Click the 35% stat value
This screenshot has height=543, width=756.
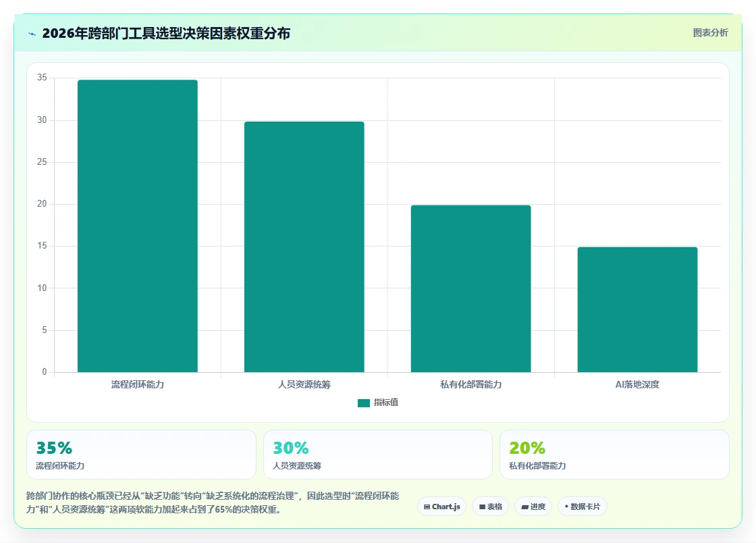(54, 448)
